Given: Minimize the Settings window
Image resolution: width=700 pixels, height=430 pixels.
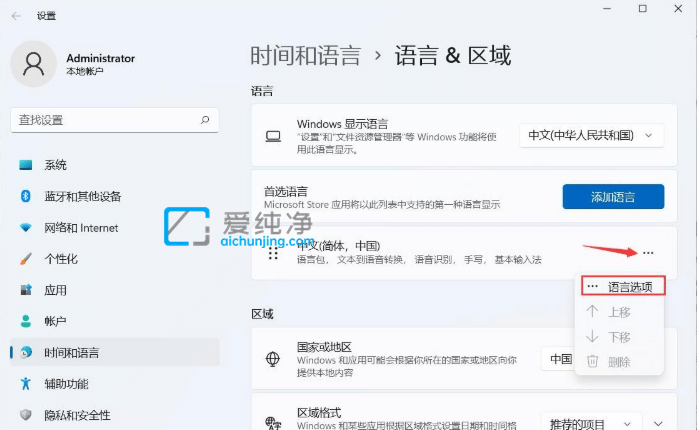Looking at the screenshot, I should (607, 8).
